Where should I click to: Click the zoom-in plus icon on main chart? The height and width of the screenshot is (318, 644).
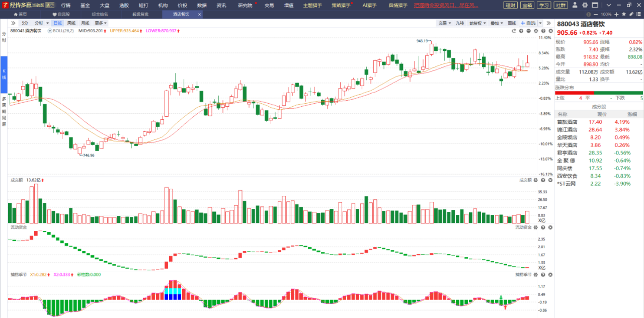coord(521,31)
